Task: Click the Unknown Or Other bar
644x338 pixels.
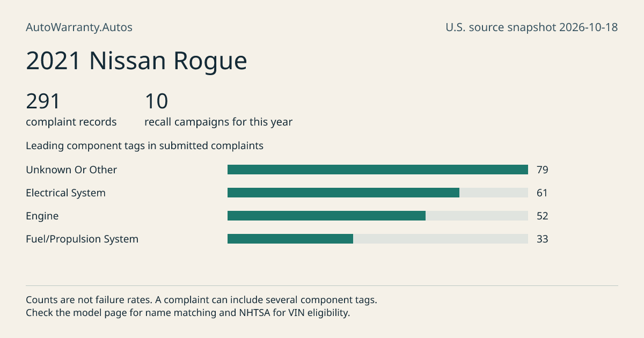Action: pos(378,170)
